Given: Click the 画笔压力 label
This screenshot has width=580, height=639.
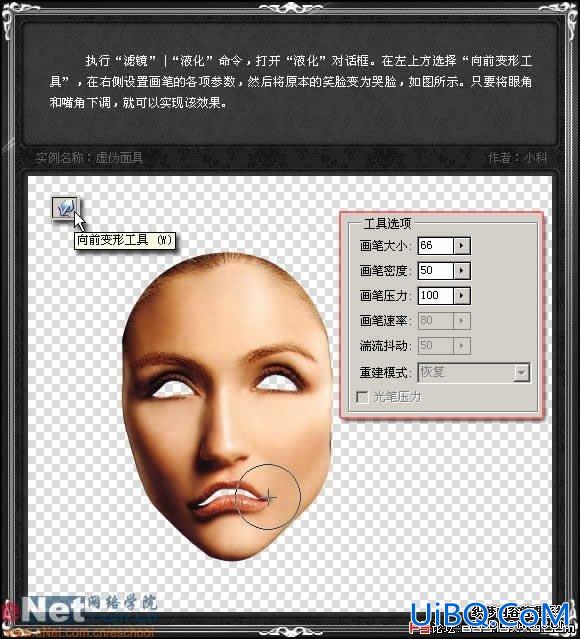Looking at the screenshot, I should 386,296.
